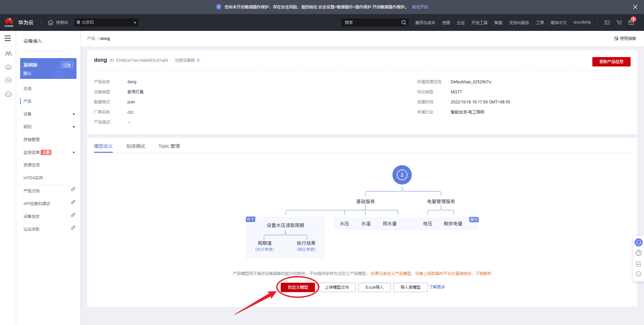Click the 更新产品信息 button
Viewport: 644px width, 325px height.
coord(611,62)
